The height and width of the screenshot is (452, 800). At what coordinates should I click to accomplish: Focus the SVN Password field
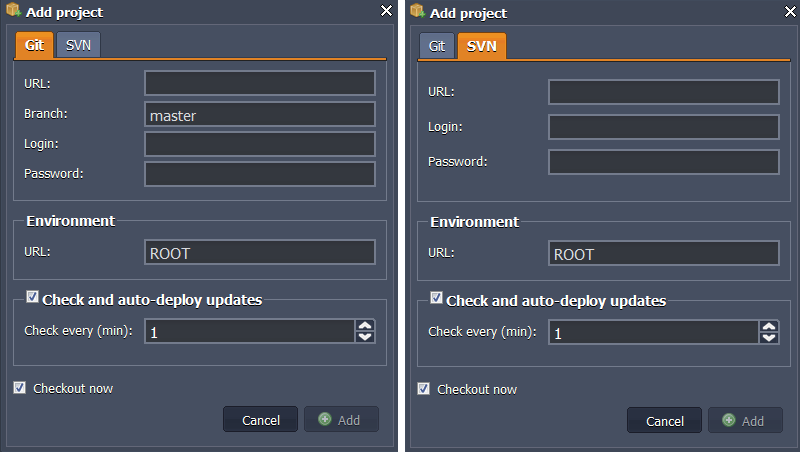coord(664,162)
